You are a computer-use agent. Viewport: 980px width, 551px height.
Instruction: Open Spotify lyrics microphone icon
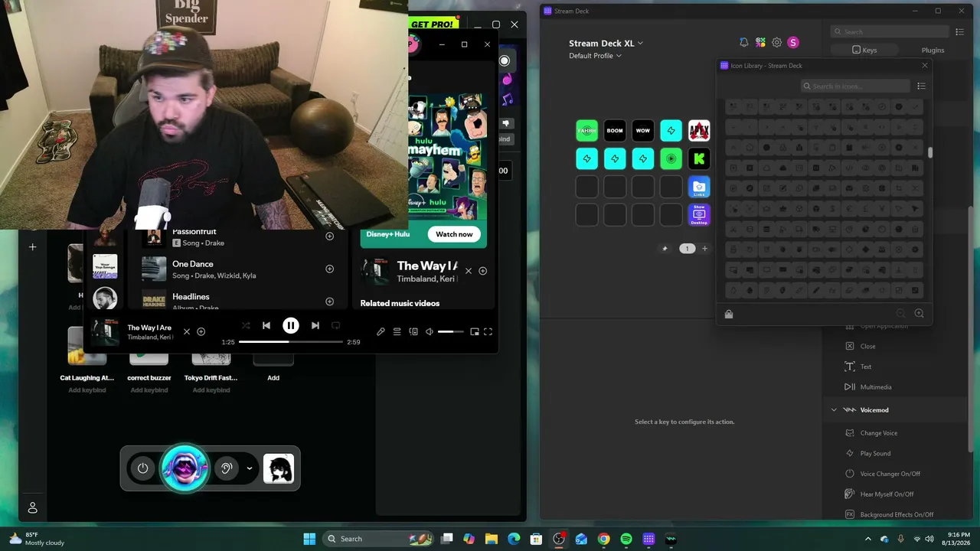pyautogui.click(x=381, y=331)
